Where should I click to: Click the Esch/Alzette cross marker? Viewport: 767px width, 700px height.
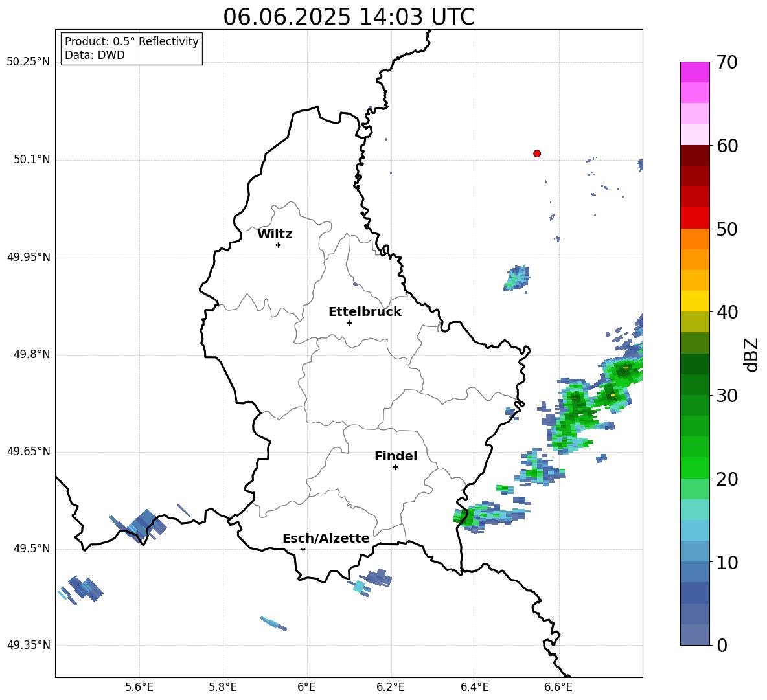[303, 549]
